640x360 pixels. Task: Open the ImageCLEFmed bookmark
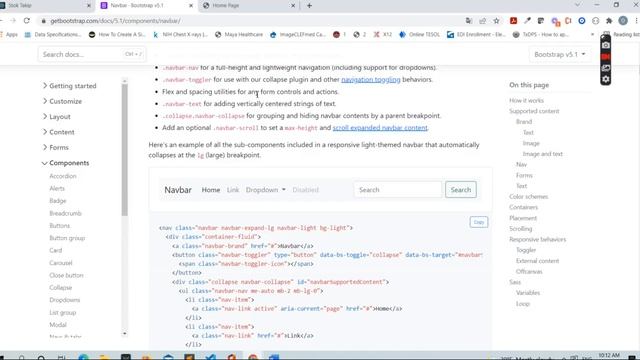tap(298, 35)
